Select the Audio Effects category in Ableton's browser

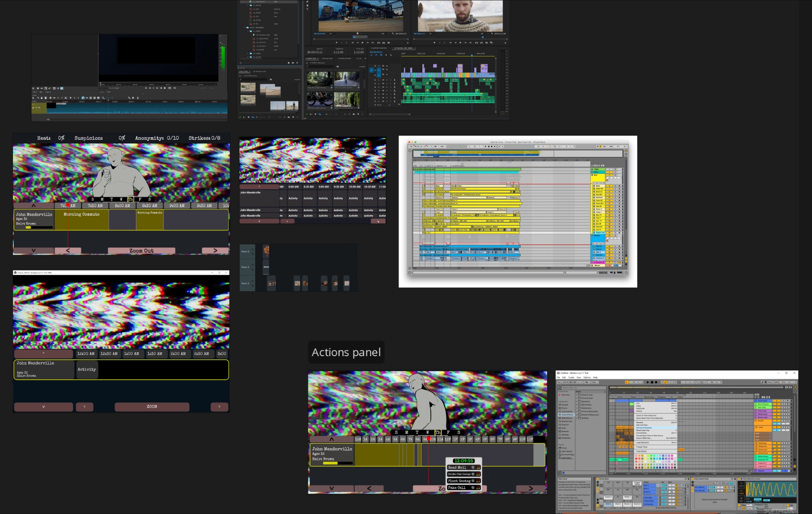[x=566, y=415]
